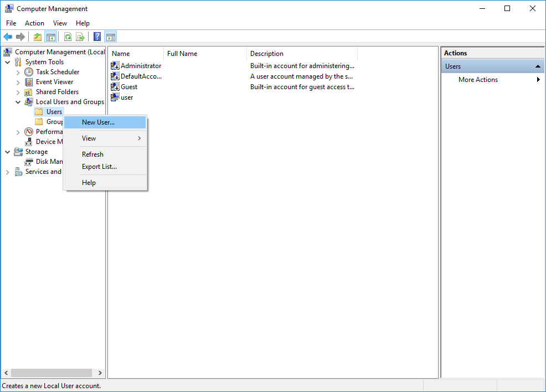Click the Groups folder icon in tree

(39, 121)
